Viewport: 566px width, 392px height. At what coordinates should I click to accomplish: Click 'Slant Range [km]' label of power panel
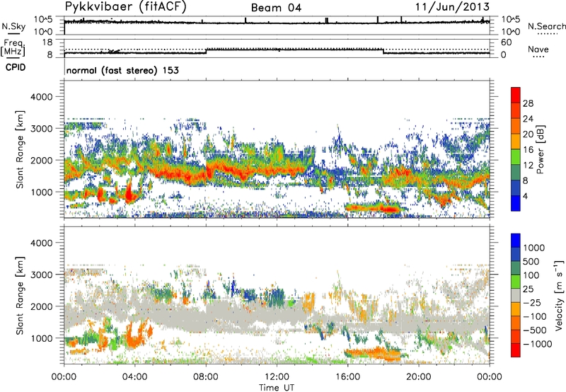[x=20, y=149]
